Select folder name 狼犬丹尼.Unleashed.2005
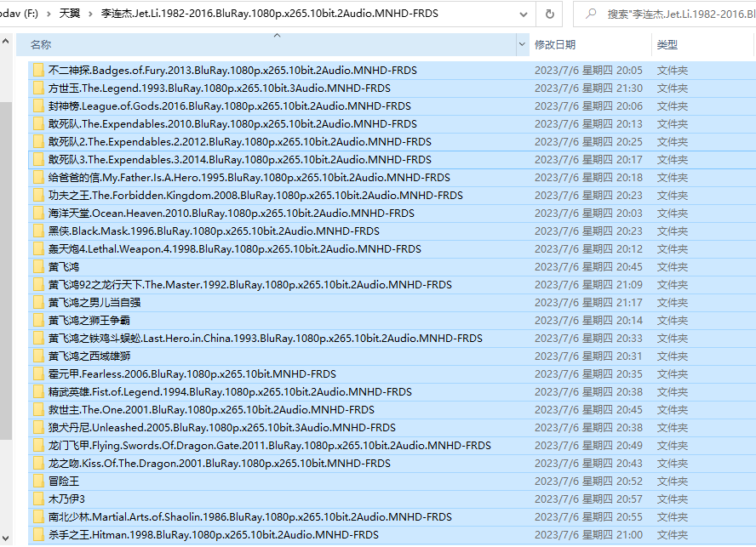Viewport: 756px width, 547px height. [x=222, y=428]
